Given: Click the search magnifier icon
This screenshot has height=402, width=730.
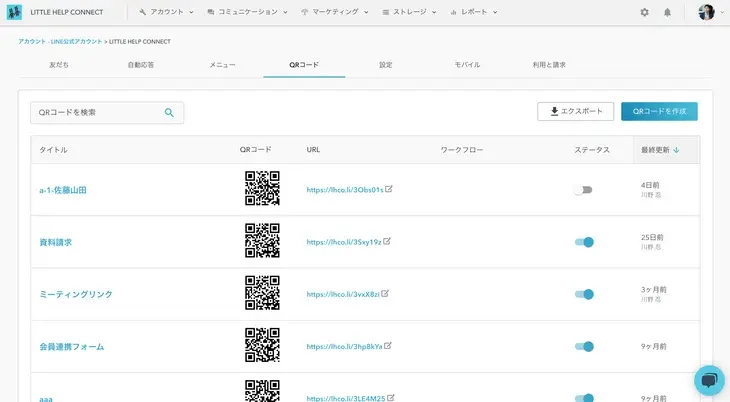Looking at the screenshot, I should [x=169, y=113].
